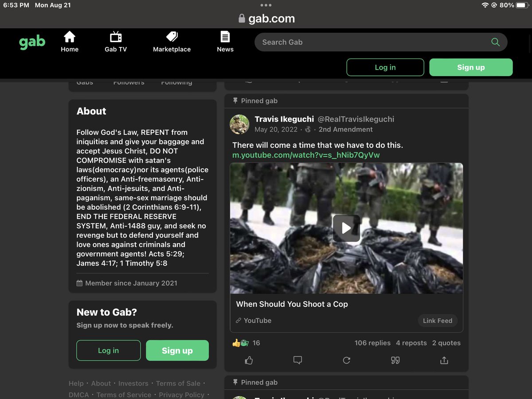532x399 pixels.
Task: Open Terms of Sale footer link
Action: [178, 383]
